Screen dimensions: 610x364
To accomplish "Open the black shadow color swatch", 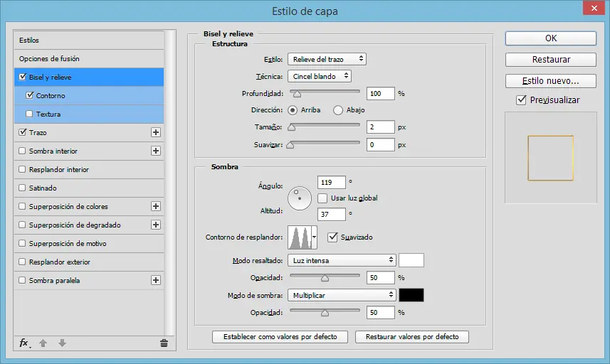I will pos(411,295).
